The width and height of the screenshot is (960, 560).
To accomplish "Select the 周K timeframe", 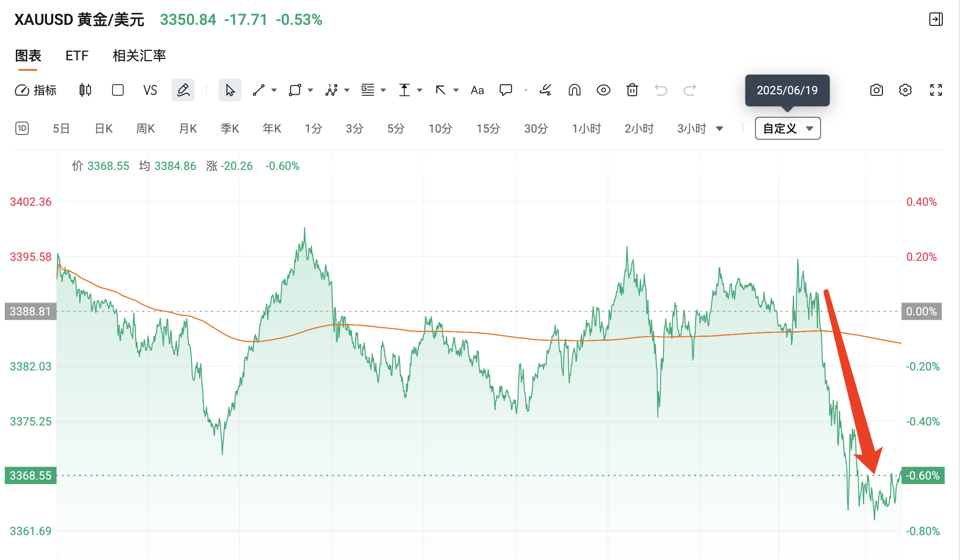I will (x=146, y=128).
